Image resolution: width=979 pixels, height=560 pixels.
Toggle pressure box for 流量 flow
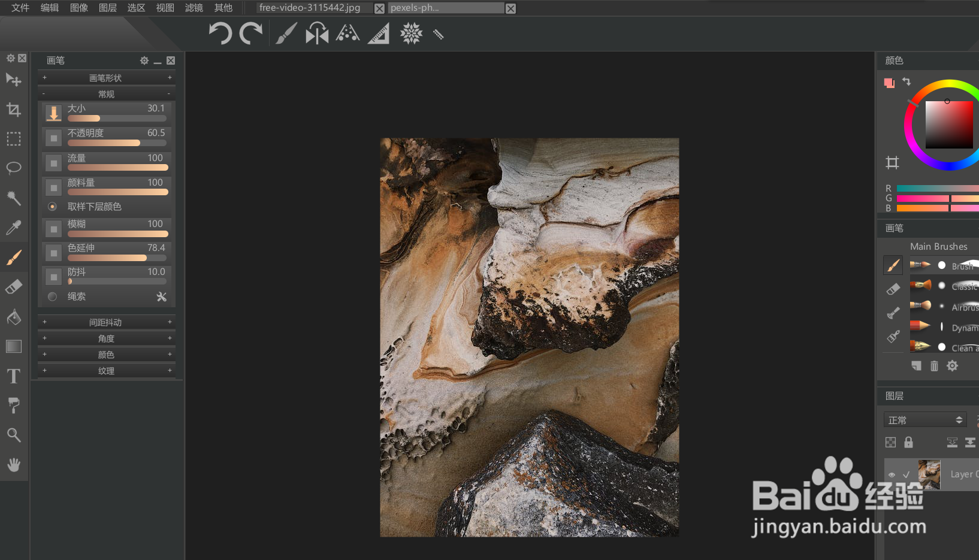[x=54, y=163]
